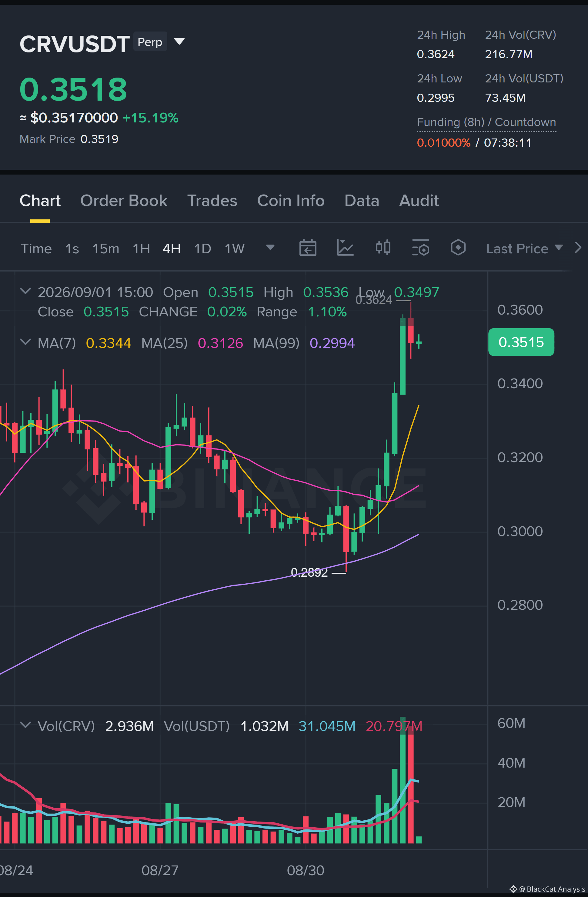Open the Coin Info tab

tap(291, 201)
